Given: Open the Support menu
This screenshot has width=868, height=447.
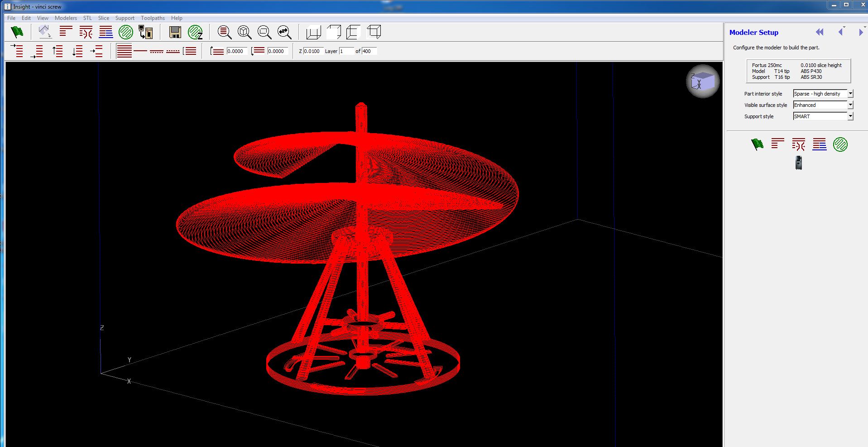Looking at the screenshot, I should point(125,18).
